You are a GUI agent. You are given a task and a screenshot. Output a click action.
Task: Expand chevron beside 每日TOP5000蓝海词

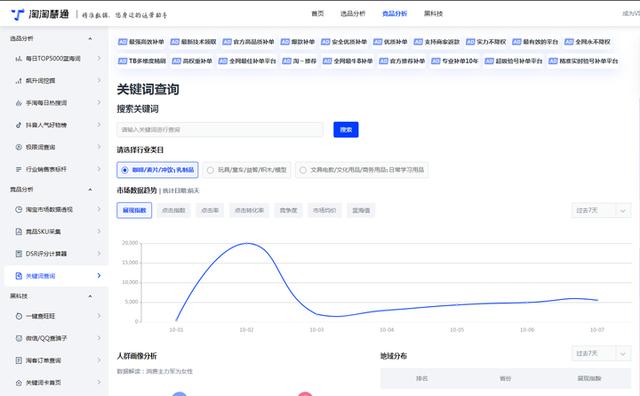(x=99, y=59)
